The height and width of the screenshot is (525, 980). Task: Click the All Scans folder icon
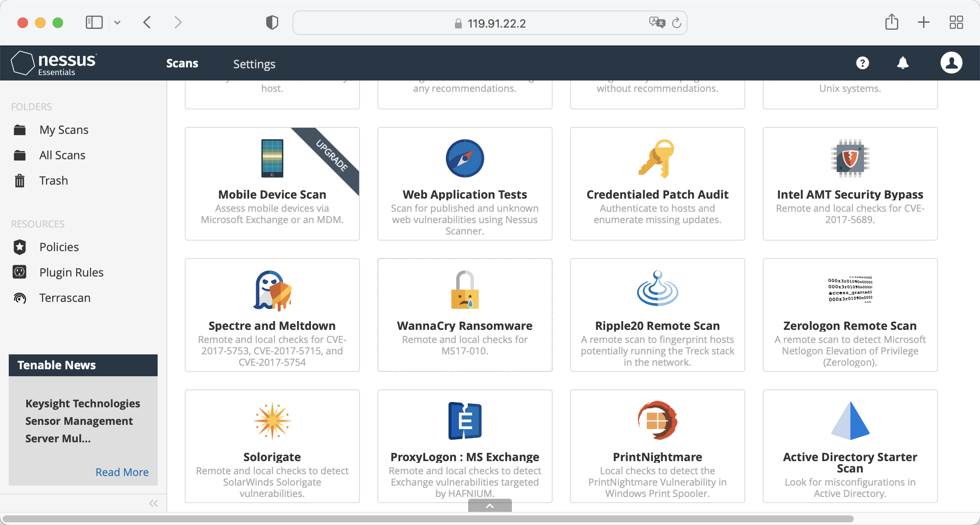(x=20, y=155)
